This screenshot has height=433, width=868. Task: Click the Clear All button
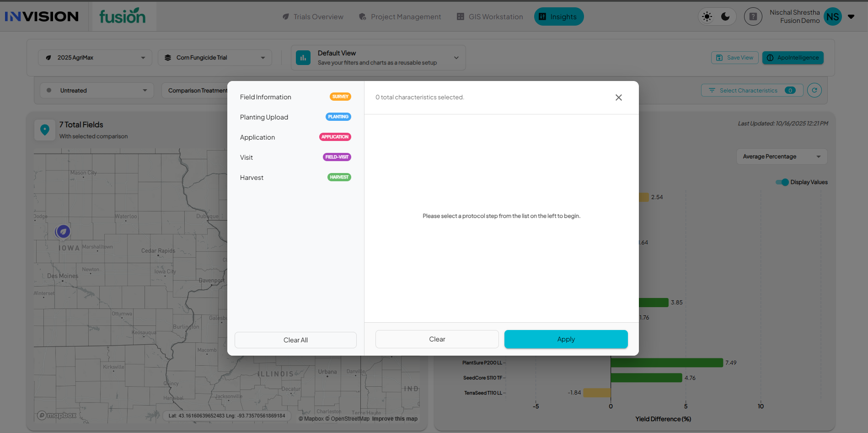pyautogui.click(x=295, y=340)
